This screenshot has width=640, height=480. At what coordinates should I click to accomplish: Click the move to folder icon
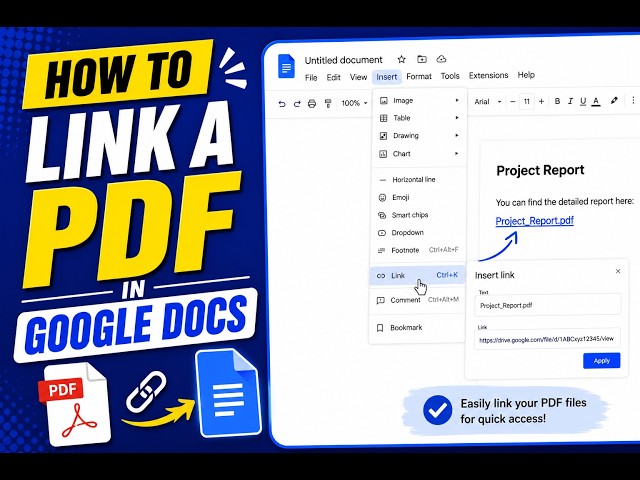[422, 59]
